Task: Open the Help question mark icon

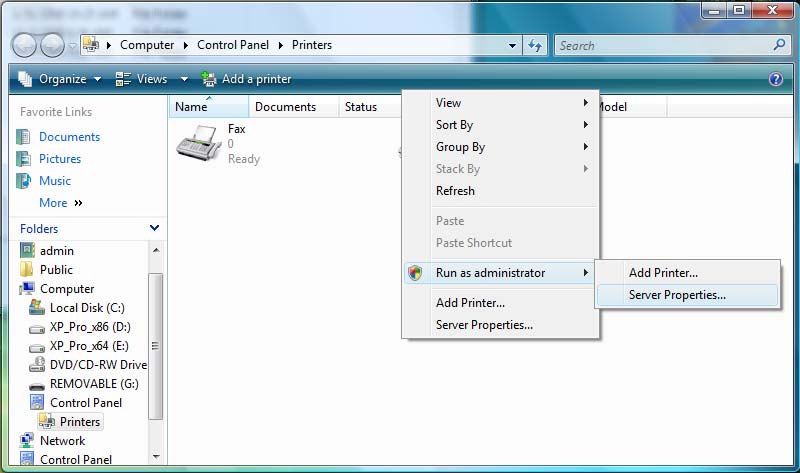Action: [776, 79]
